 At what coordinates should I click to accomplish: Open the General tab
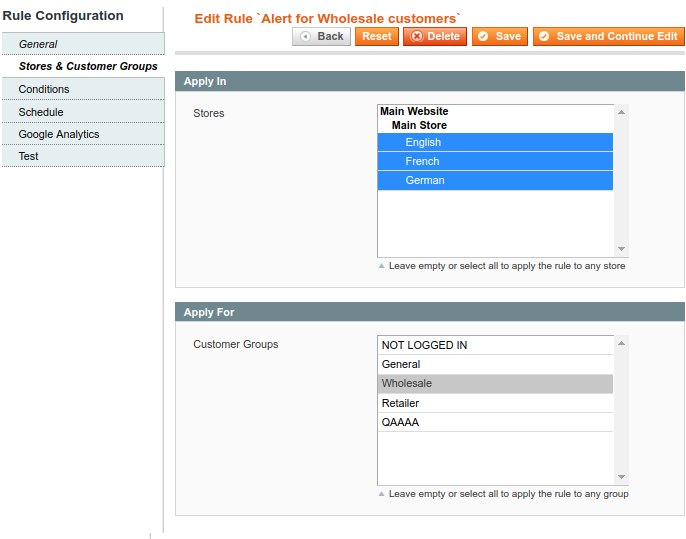(38, 44)
